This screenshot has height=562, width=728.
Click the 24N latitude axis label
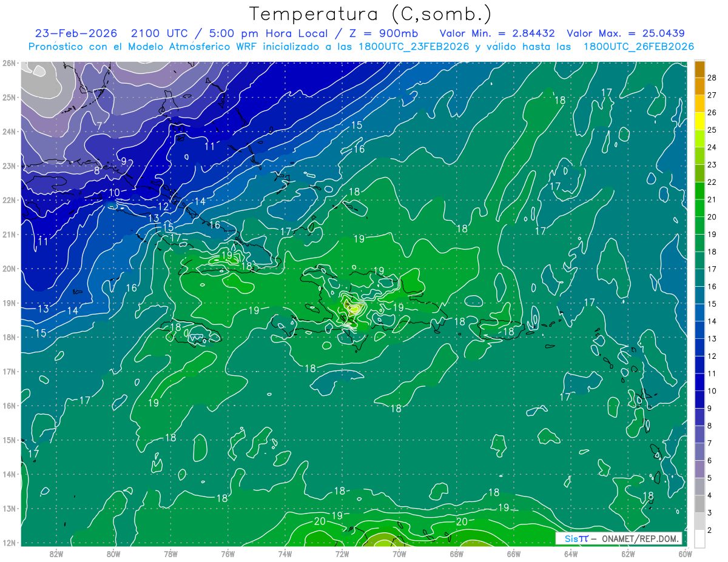point(9,132)
